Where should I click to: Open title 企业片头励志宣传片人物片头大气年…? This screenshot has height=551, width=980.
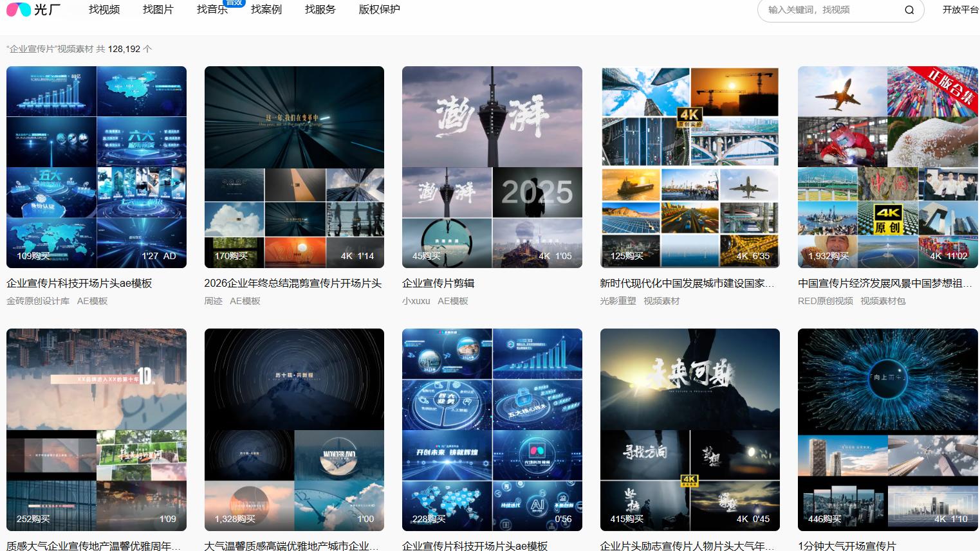(x=687, y=545)
